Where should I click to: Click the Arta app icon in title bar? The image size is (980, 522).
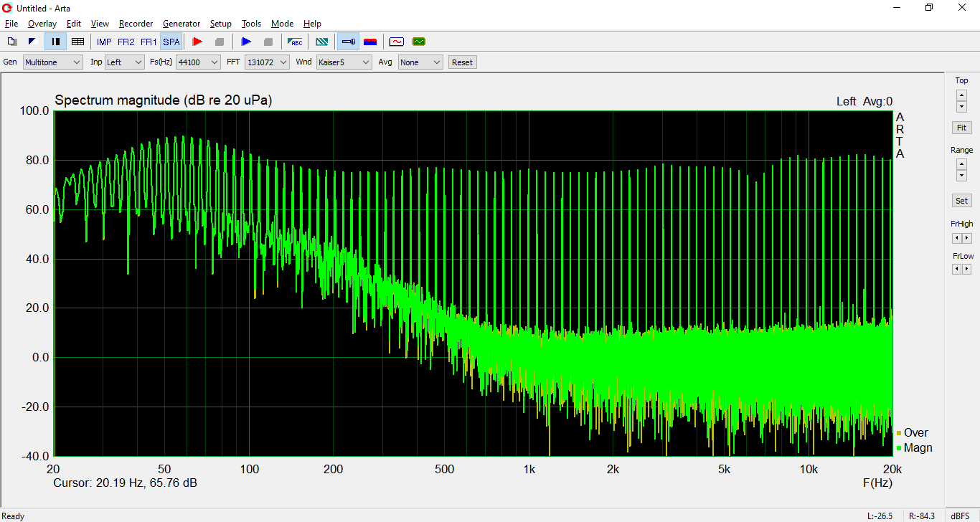point(8,8)
